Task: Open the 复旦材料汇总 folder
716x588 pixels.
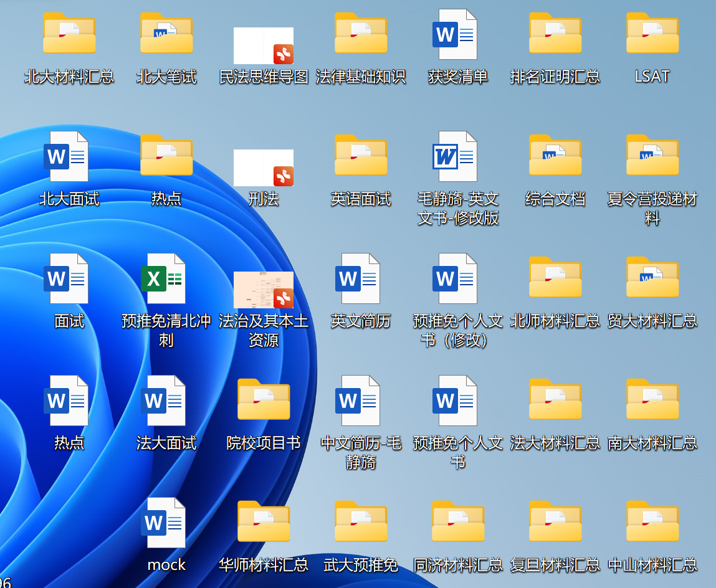Action: point(555,522)
